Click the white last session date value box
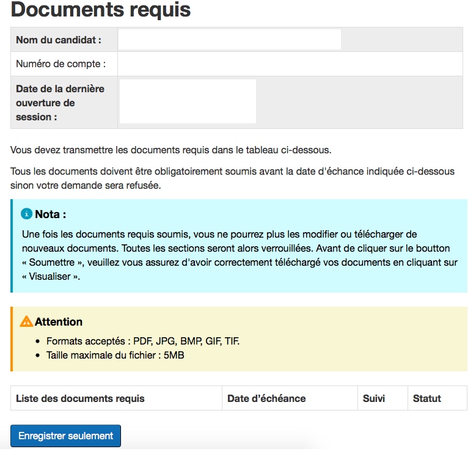The height and width of the screenshot is (449, 476). 188,101
